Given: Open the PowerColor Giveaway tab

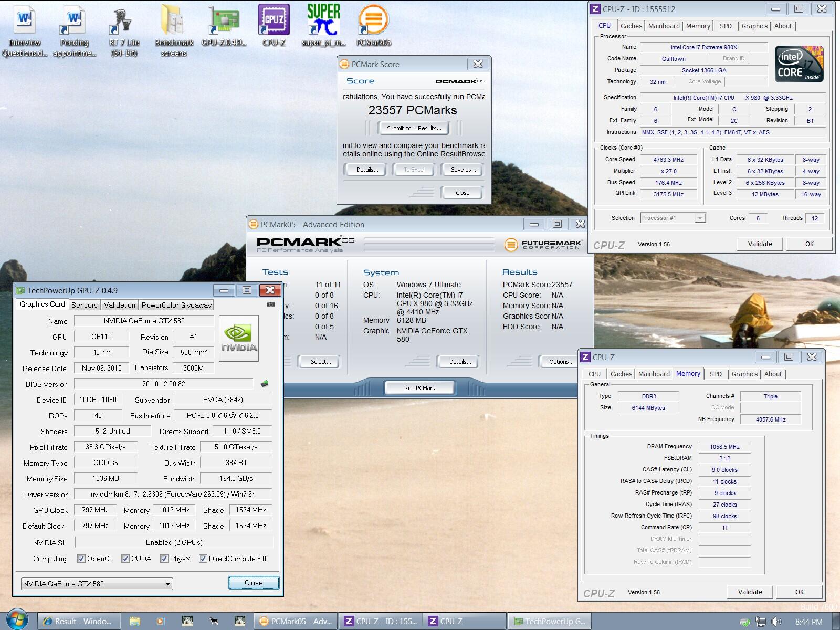Looking at the screenshot, I should [x=176, y=304].
